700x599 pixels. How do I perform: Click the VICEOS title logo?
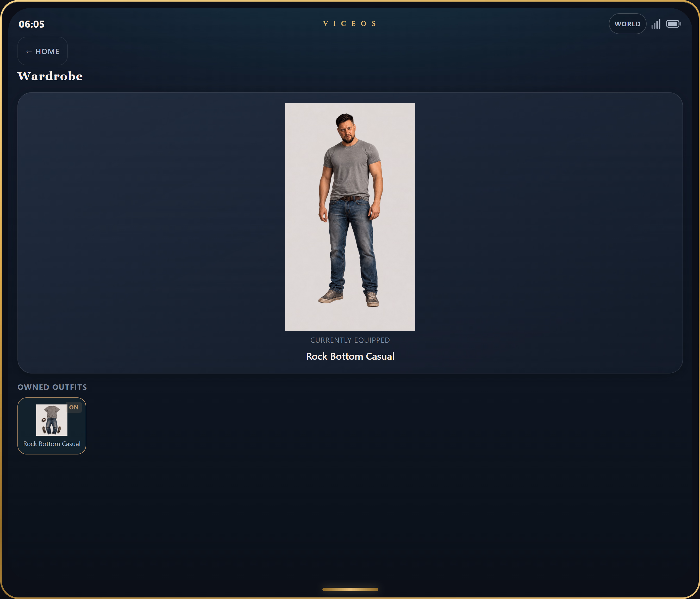[350, 24]
